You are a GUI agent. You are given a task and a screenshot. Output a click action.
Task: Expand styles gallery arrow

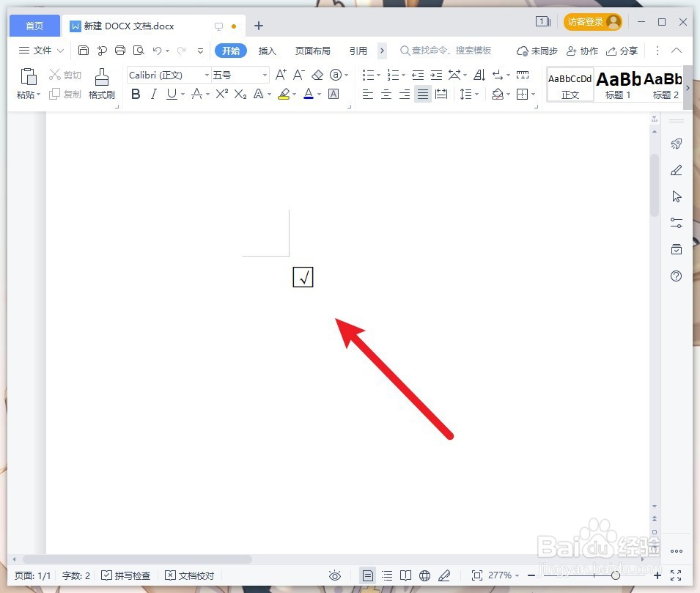(x=688, y=88)
